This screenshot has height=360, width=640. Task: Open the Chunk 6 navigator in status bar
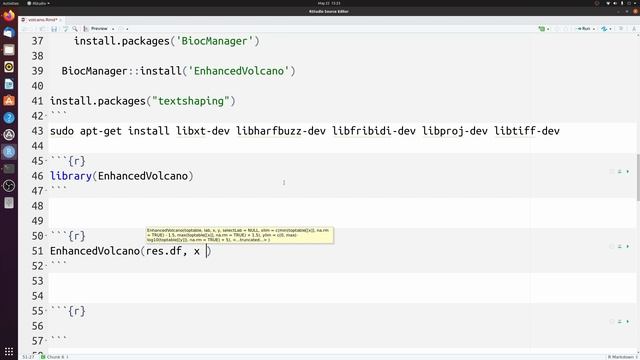55,357
